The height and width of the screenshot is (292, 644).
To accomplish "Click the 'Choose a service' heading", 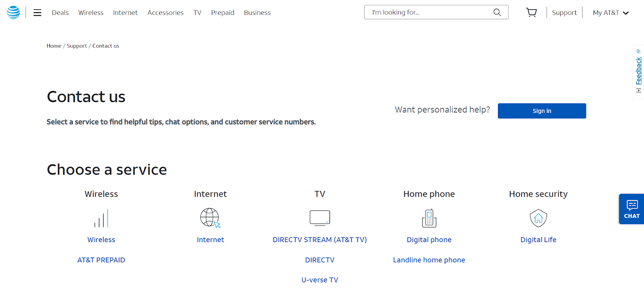I will coord(107,170).
